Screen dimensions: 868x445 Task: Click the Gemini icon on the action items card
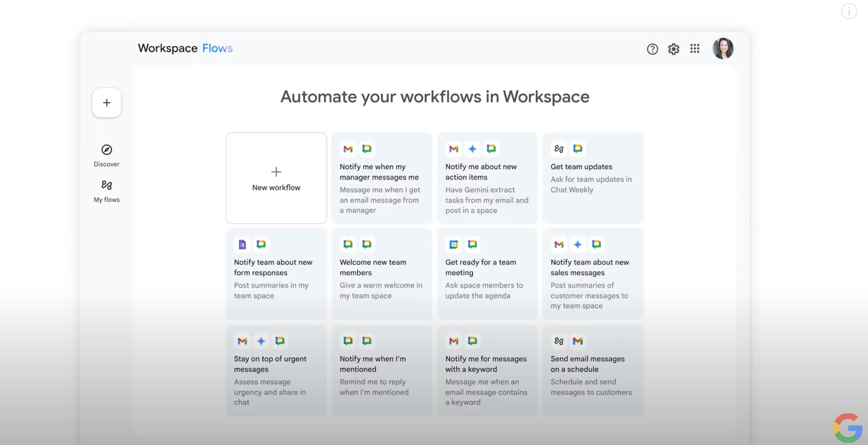[x=472, y=149]
